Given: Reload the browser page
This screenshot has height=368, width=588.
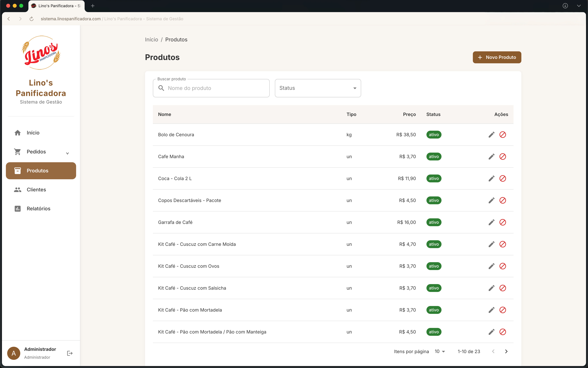Looking at the screenshot, I should [32, 19].
